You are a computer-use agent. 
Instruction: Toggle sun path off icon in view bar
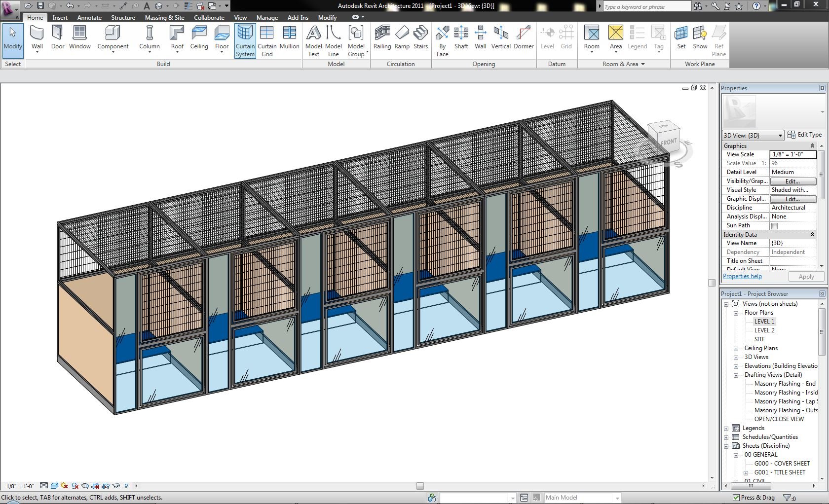(x=64, y=486)
